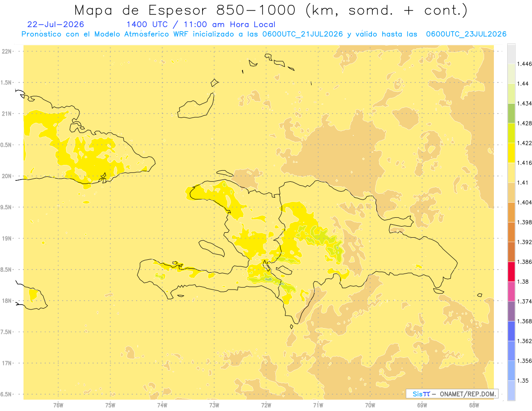Click the 75W longitude label
This screenshot has height=411, width=532.
pyautogui.click(x=110, y=405)
